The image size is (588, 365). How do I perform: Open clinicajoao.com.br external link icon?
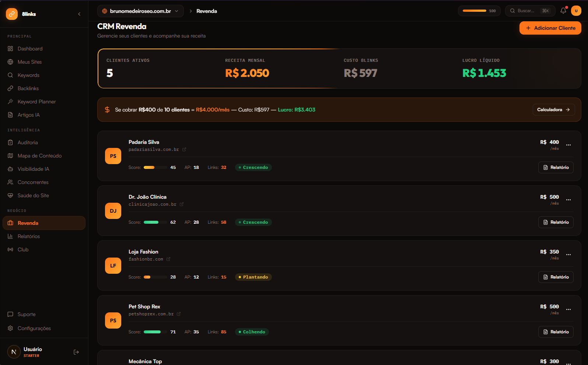182,204
